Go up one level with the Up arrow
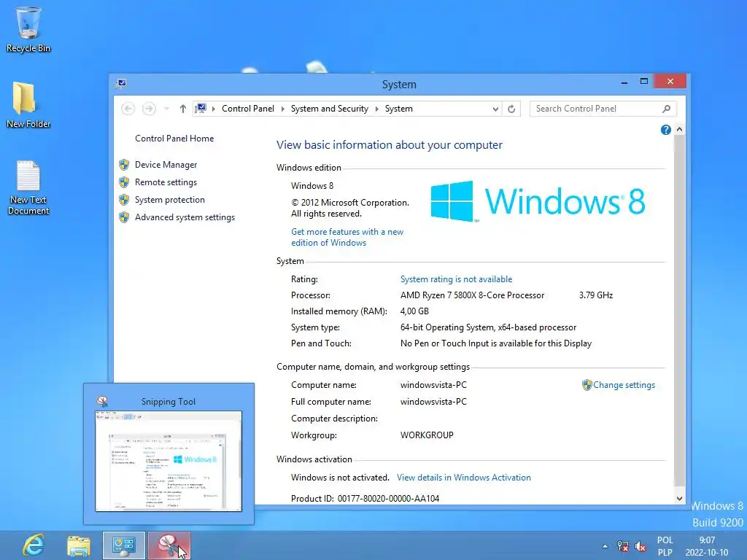This screenshot has width=747, height=560. point(182,109)
